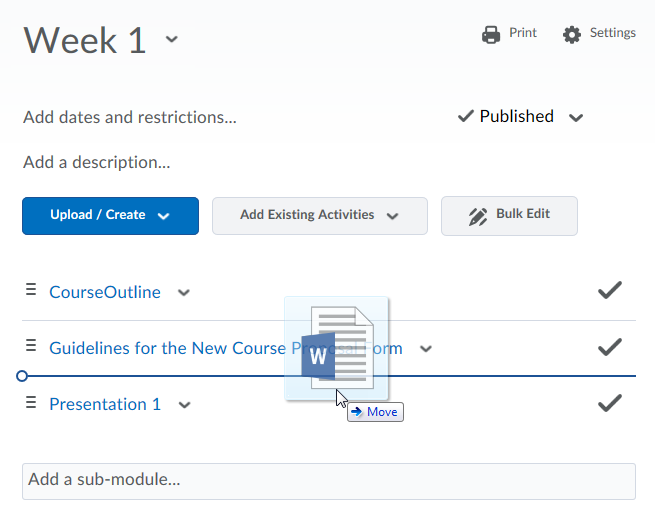The image size is (655, 511).
Task: Click Add a description text
Action: point(96,162)
